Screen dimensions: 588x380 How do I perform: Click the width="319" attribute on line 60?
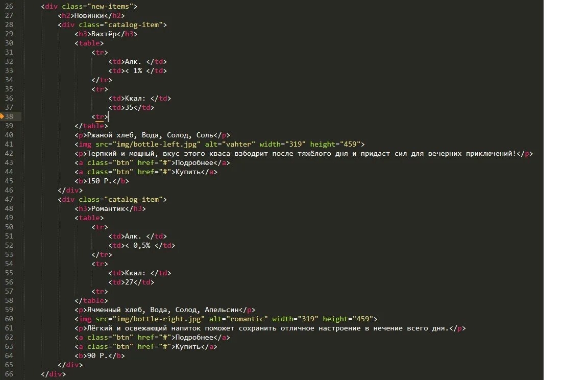click(x=295, y=319)
